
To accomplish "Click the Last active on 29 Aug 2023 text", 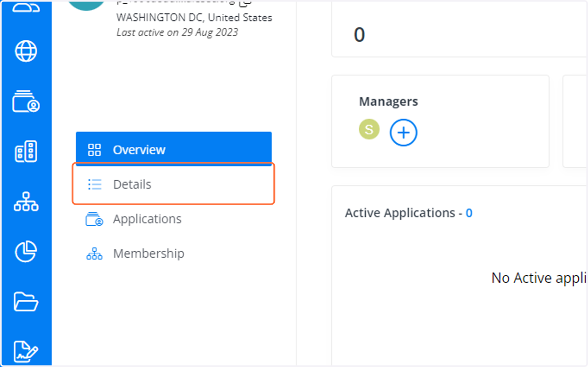I will 177,32.
